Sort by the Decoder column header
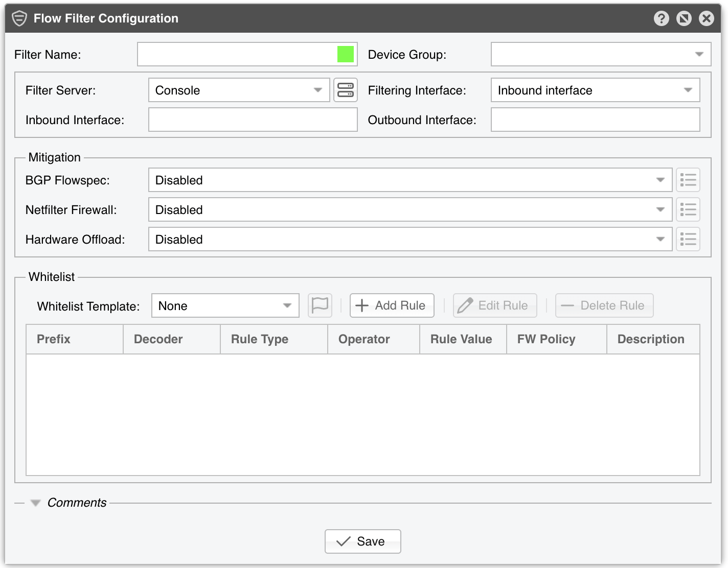The width and height of the screenshot is (728, 568). click(x=172, y=339)
